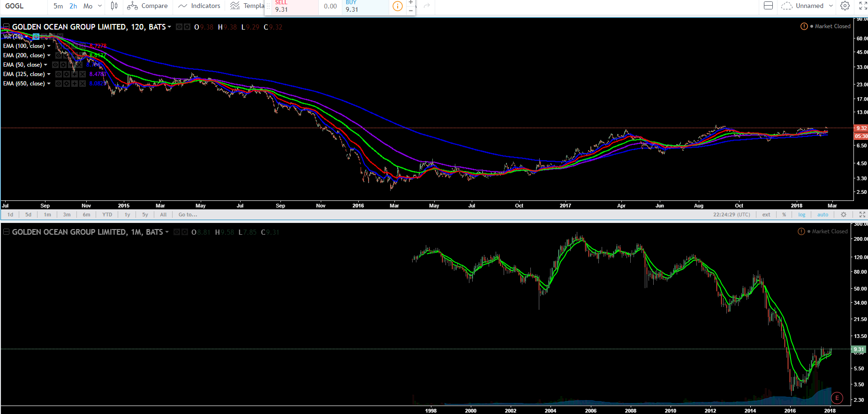Hide the EMA (100, close) indicator
This screenshot has width=868, height=414.
click(x=59, y=46)
